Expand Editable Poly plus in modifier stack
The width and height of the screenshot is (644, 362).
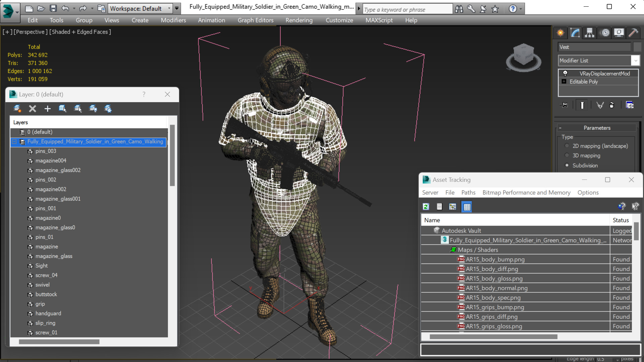pos(564,81)
